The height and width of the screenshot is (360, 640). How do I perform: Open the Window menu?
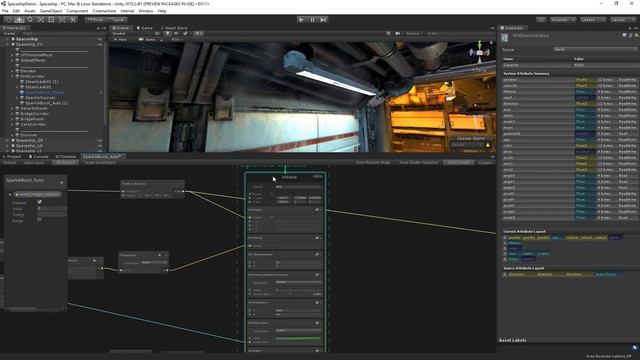[x=146, y=11]
